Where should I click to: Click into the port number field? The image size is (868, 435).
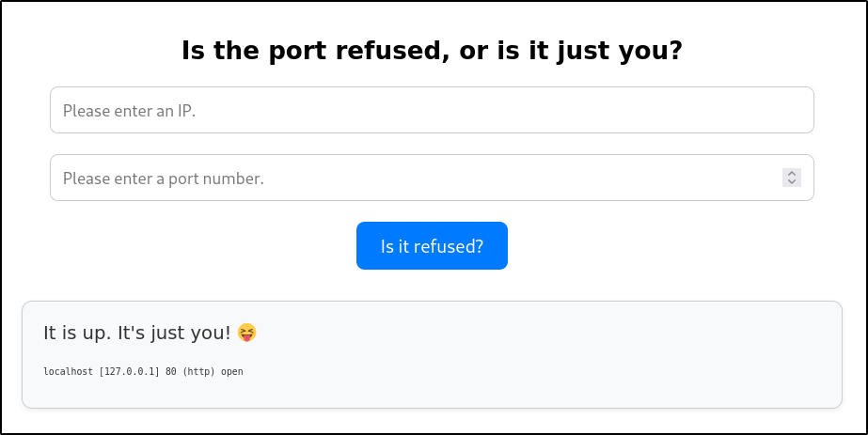[414, 178]
